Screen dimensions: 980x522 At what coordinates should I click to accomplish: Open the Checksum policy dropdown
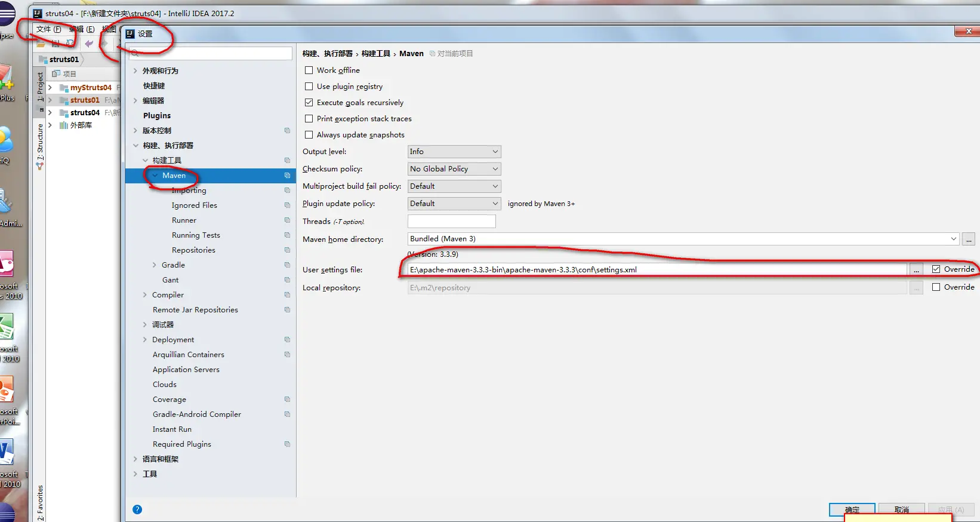pos(454,169)
